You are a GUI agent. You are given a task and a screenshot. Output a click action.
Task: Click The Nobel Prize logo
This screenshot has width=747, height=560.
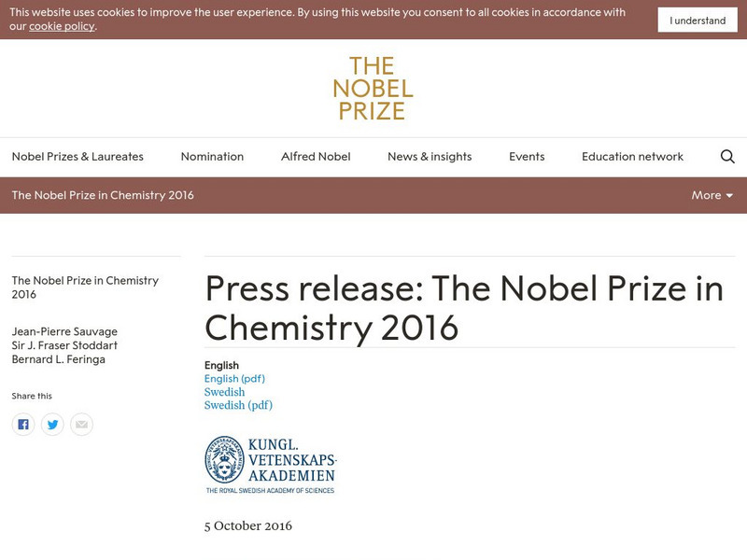[x=373, y=89]
